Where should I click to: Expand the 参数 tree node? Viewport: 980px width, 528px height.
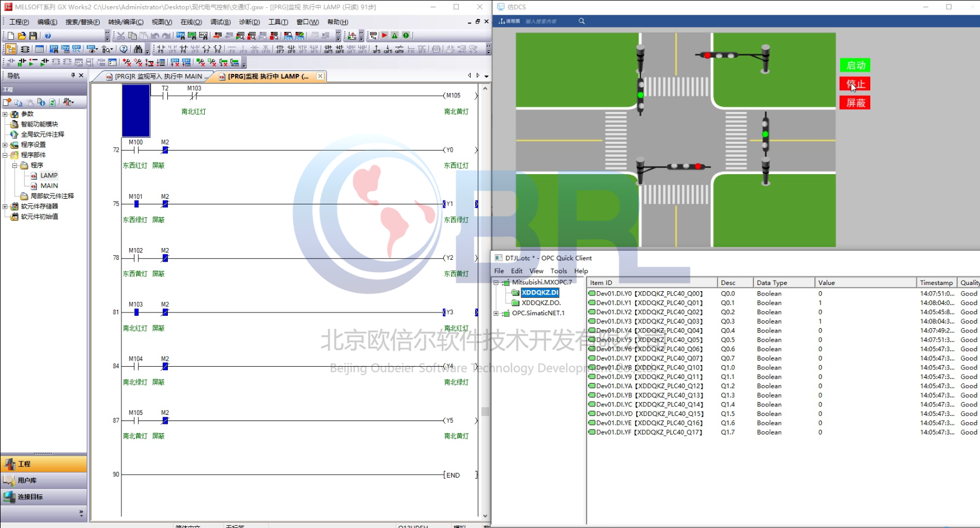point(5,114)
